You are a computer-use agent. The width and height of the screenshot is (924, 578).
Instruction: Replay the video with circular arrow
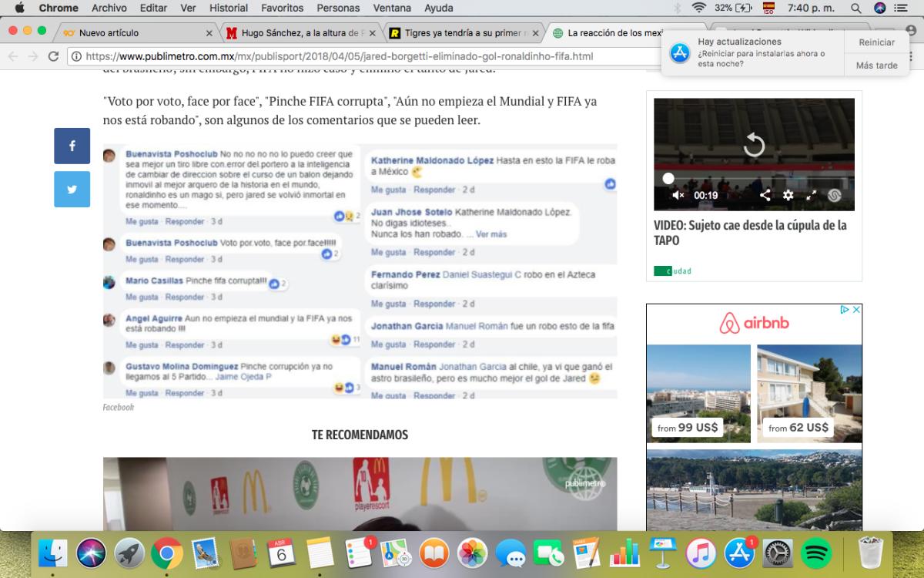click(754, 144)
